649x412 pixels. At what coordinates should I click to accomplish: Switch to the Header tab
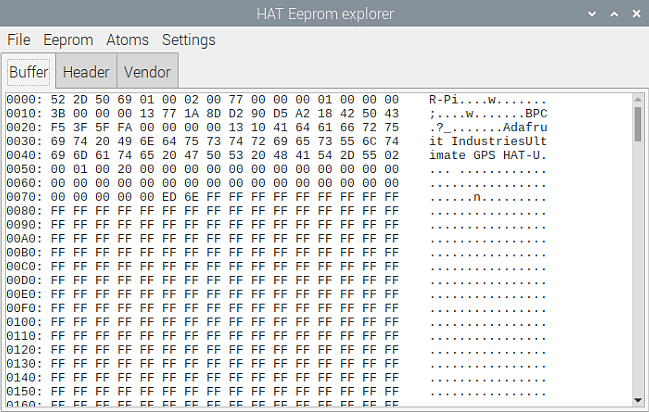click(86, 72)
